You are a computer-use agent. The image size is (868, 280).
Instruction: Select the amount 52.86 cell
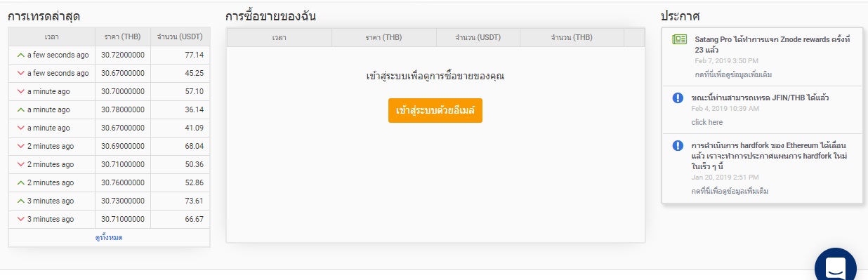pos(180,182)
